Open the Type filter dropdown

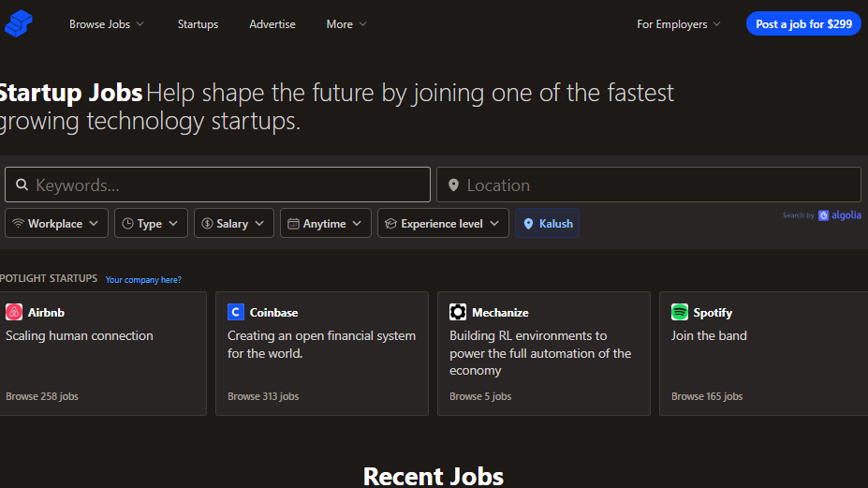151,223
